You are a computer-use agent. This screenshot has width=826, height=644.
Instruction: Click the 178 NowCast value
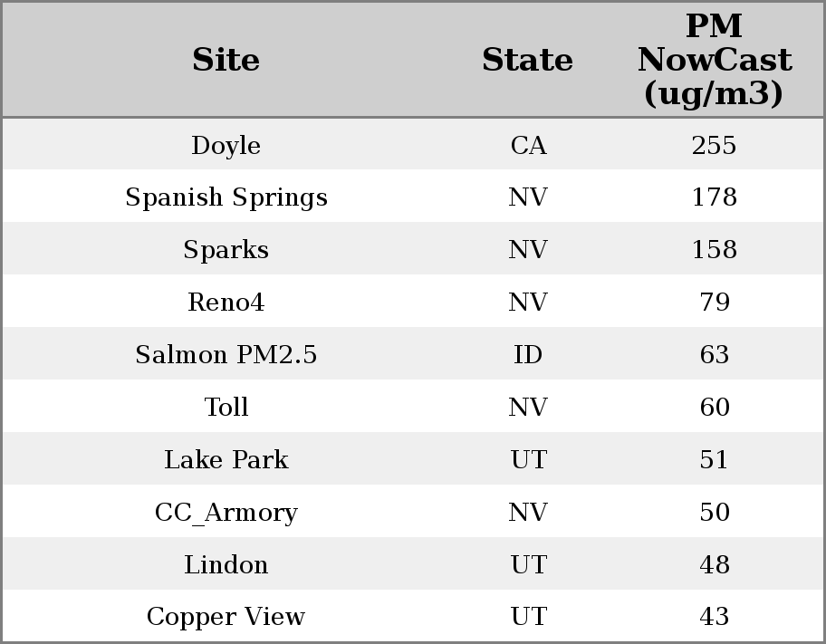714,197
